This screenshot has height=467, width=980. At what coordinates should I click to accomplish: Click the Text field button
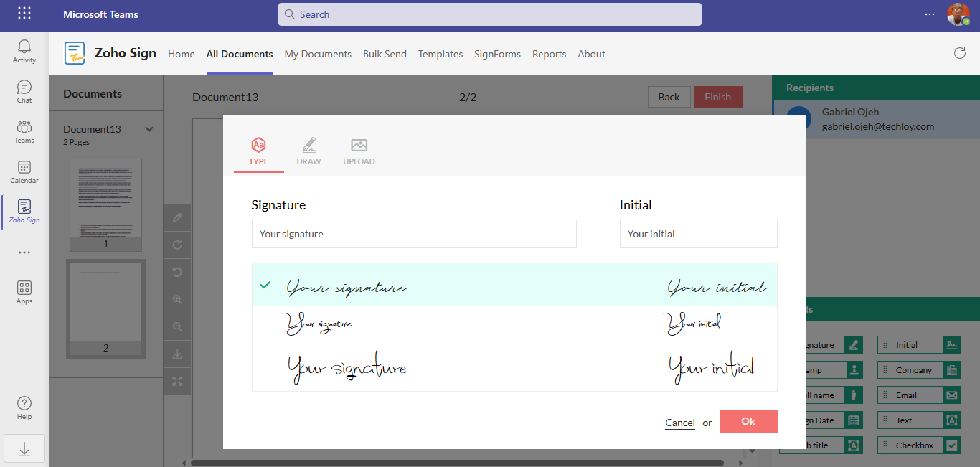point(919,420)
